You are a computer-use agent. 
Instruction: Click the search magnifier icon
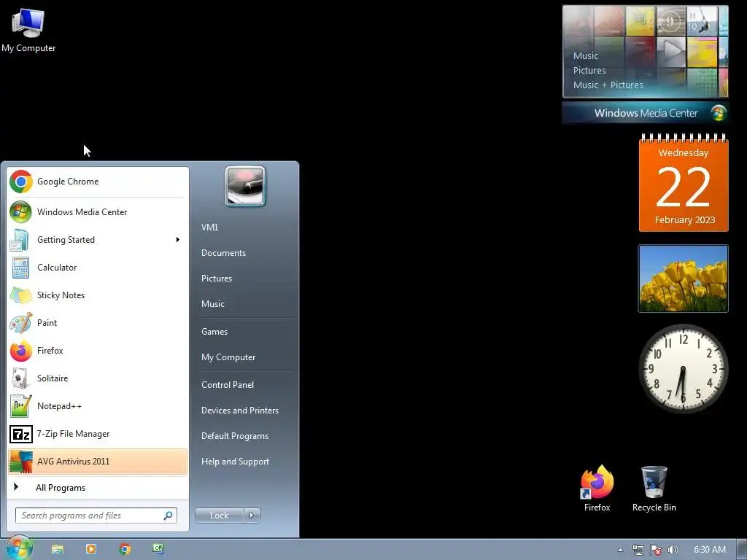coord(169,516)
